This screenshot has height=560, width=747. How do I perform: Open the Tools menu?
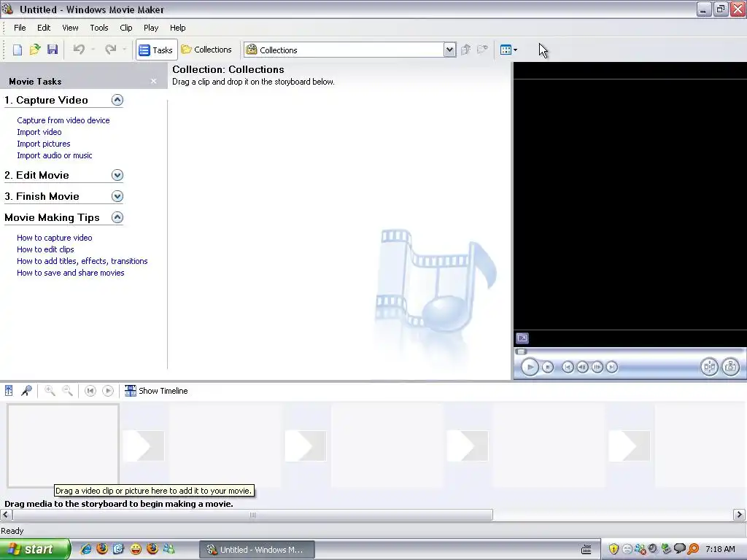pyautogui.click(x=99, y=28)
